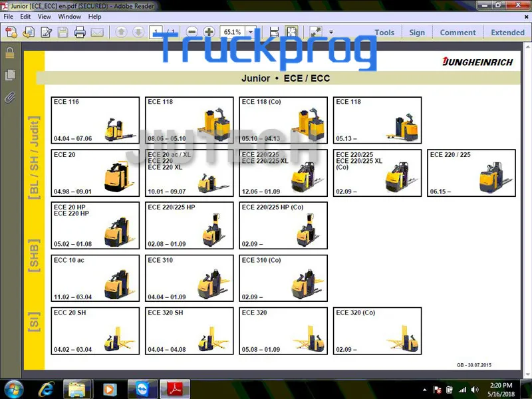Click the Open file toolbar icon

[x=29, y=33]
